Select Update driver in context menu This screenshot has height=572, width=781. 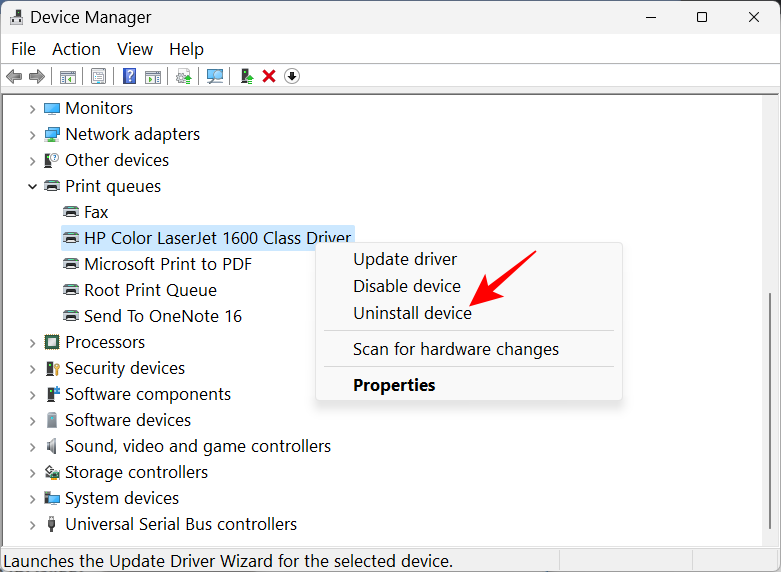[405, 259]
